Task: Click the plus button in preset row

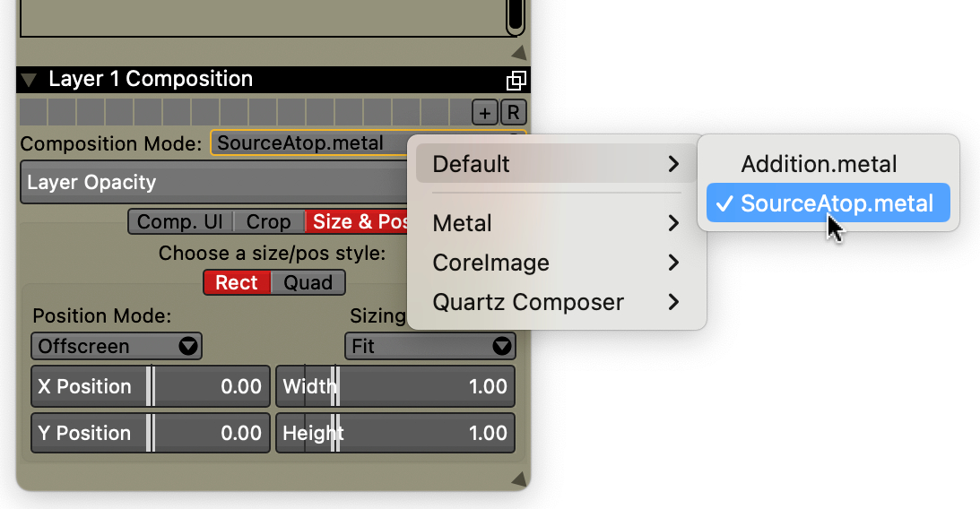Action: click(485, 112)
